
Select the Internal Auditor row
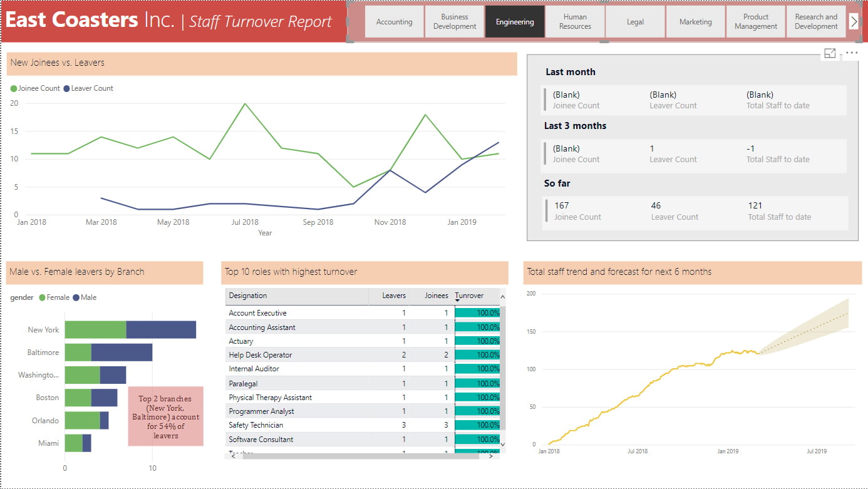pos(362,369)
